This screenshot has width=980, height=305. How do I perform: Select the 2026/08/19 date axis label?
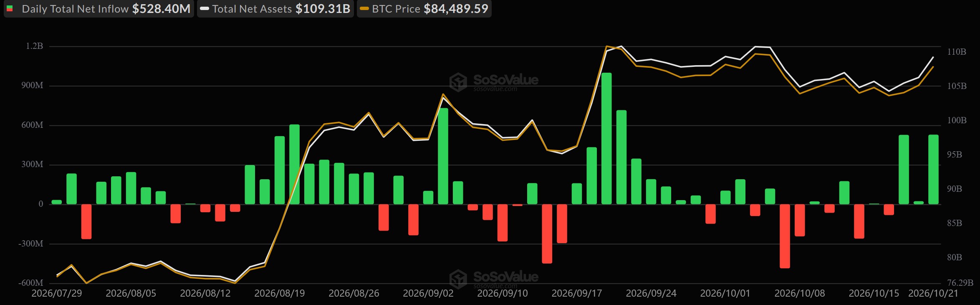click(x=280, y=293)
